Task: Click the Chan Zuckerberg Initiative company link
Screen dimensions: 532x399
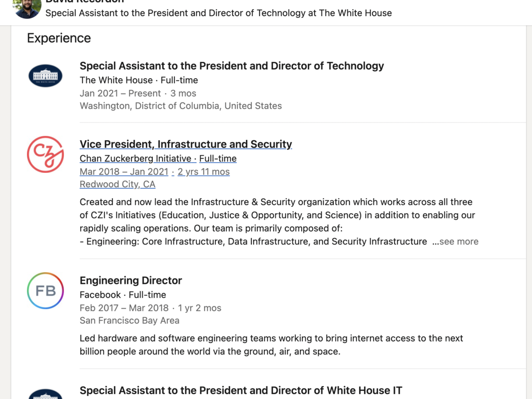Action: (135, 159)
